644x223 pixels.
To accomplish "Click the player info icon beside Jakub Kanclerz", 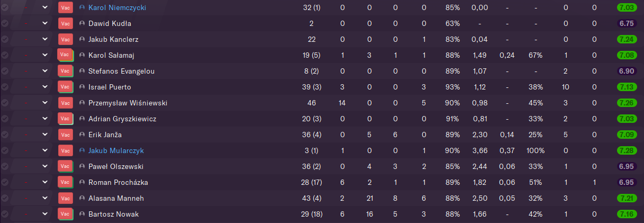I will pyautogui.click(x=81, y=40).
